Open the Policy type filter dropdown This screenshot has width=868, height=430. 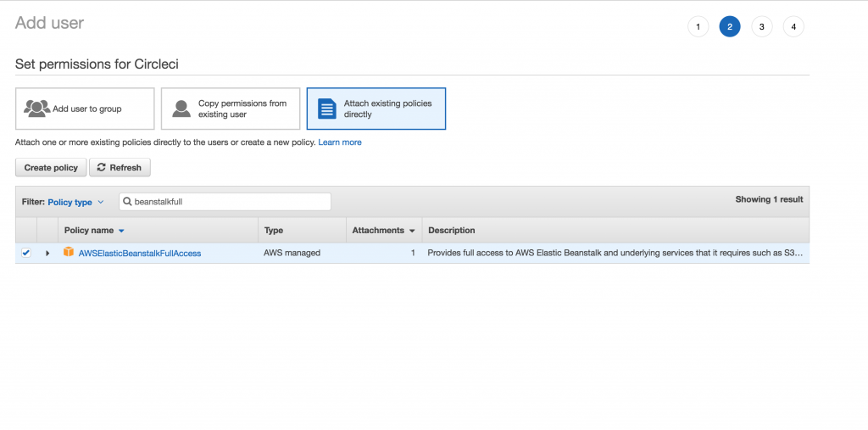click(x=75, y=202)
